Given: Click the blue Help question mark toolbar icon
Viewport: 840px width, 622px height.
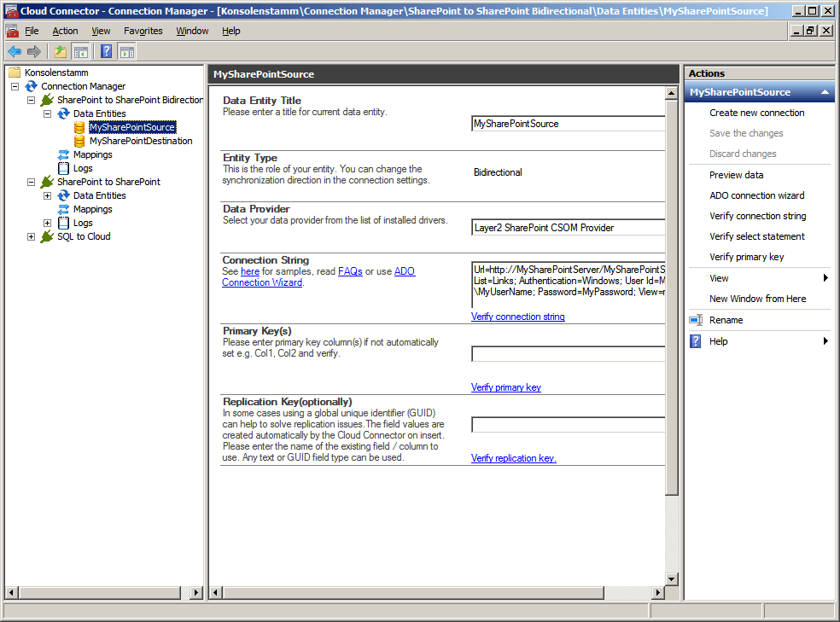Looking at the screenshot, I should 107,51.
